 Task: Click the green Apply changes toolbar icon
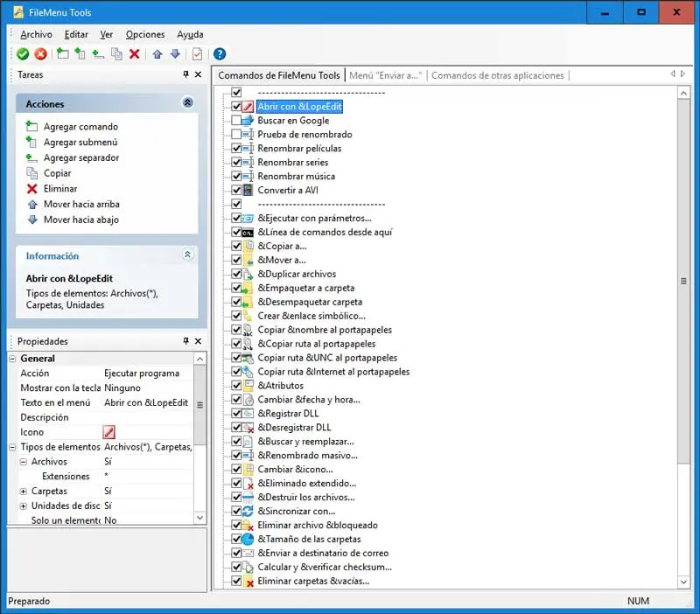coord(23,54)
